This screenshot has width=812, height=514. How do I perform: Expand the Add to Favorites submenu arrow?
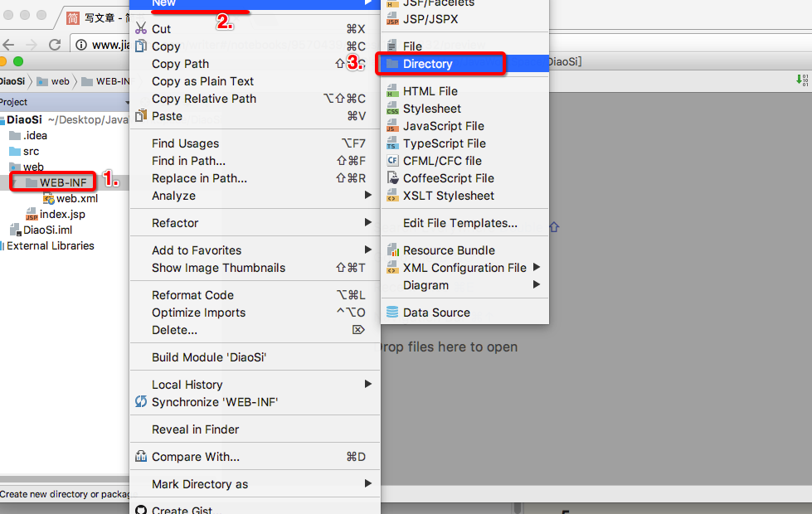pyautogui.click(x=367, y=250)
